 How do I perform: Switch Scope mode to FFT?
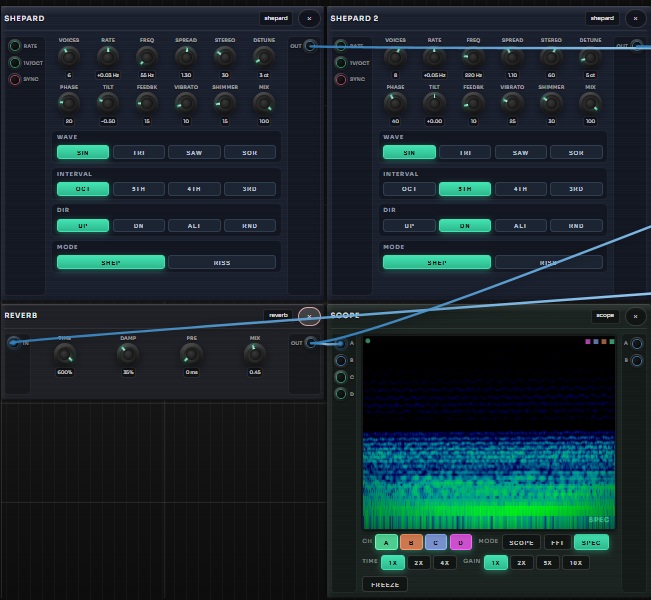coord(557,542)
